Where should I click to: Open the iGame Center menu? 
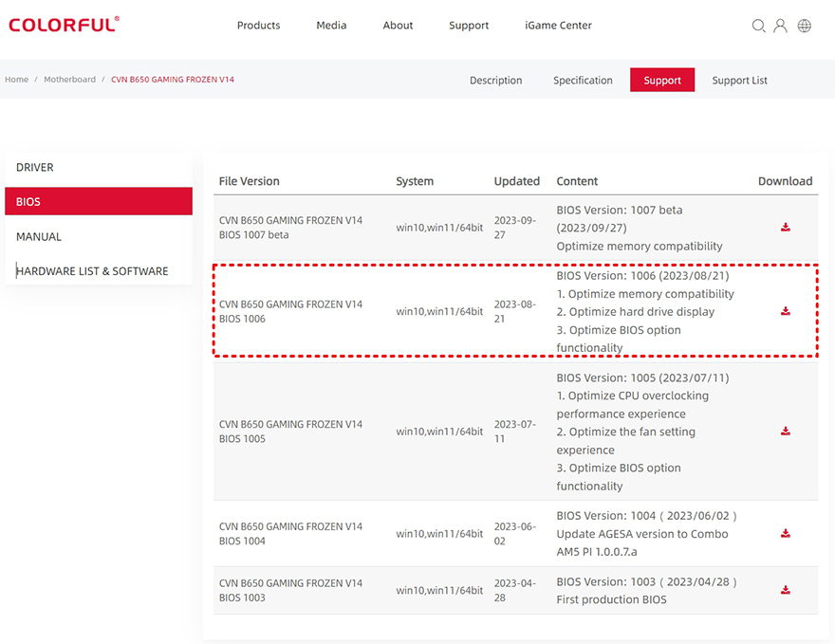[x=558, y=25]
